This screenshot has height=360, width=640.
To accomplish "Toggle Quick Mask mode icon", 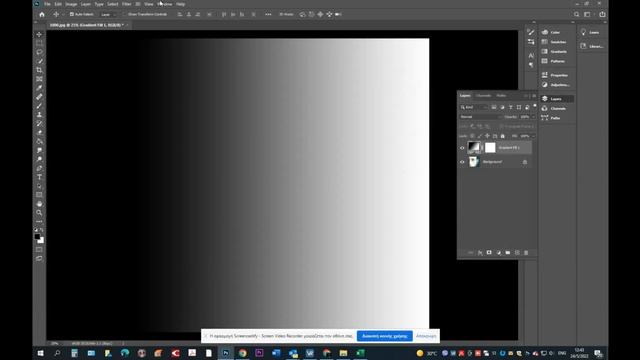I will [x=39, y=249].
